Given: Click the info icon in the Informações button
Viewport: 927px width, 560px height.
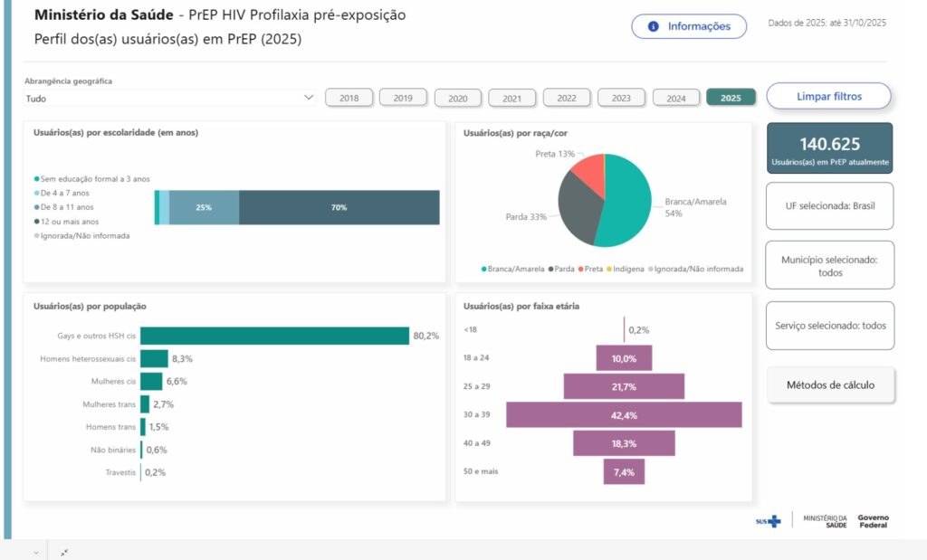Looking at the screenshot, I should pos(654,26).
